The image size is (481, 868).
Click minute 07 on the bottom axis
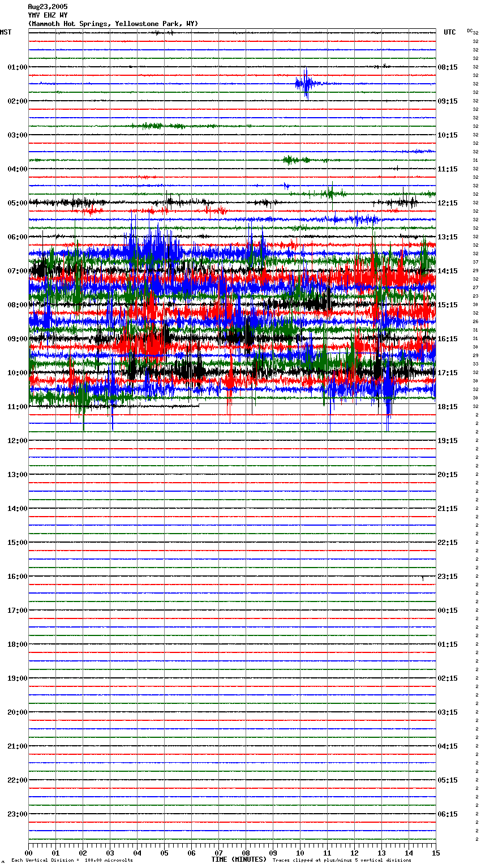coord(218,853)
